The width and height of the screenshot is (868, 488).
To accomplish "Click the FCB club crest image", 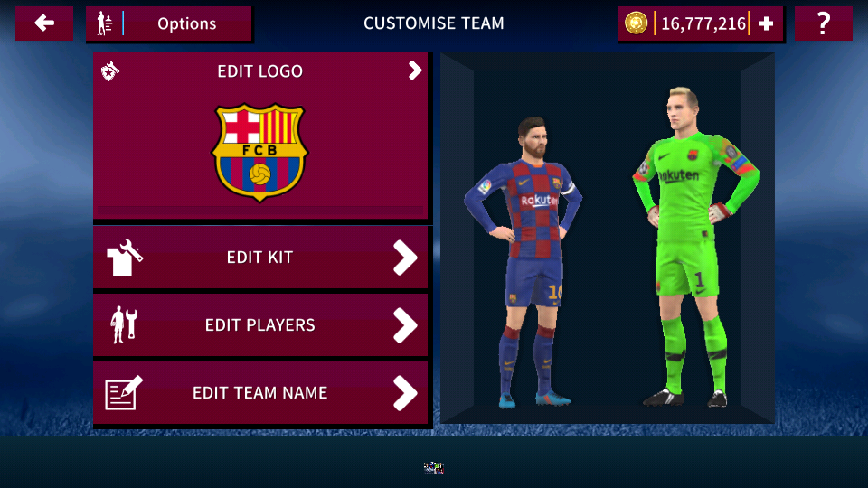I will [x=259, y=152].
